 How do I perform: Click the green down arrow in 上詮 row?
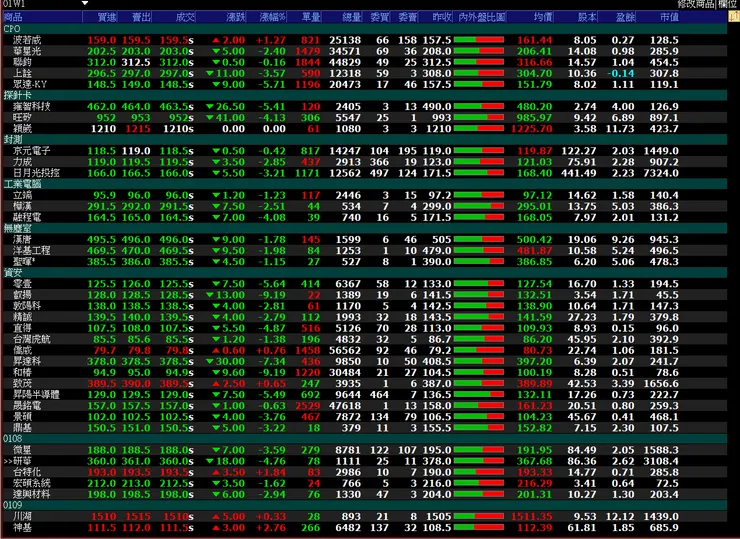(x=210, y=73)
